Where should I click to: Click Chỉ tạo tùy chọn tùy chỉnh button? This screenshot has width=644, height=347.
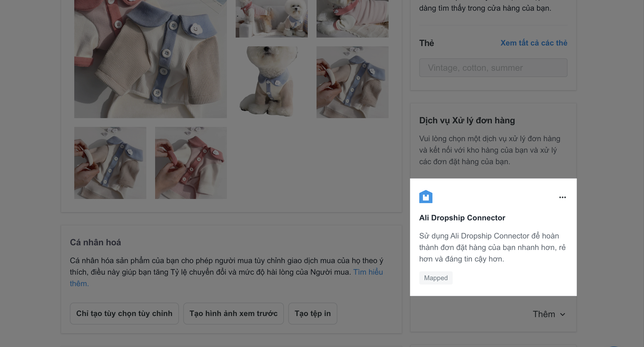pyautogui.click(x=124, y=314)
